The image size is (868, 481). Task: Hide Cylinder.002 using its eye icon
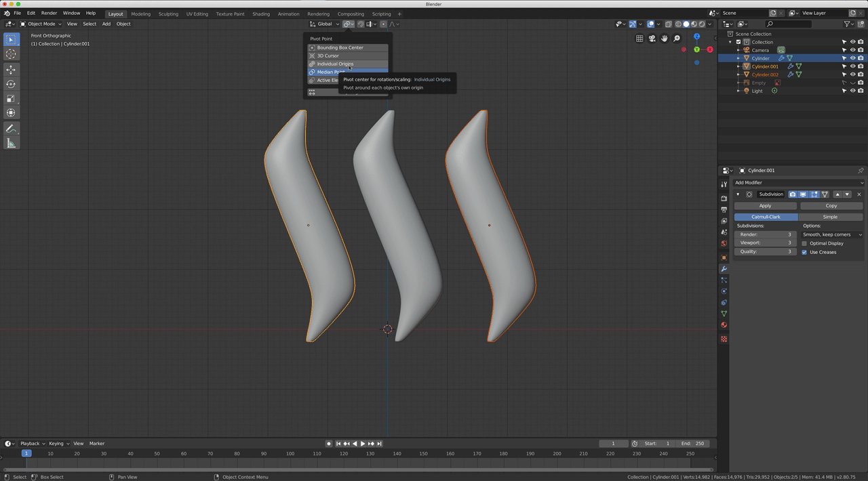(852, 75)
